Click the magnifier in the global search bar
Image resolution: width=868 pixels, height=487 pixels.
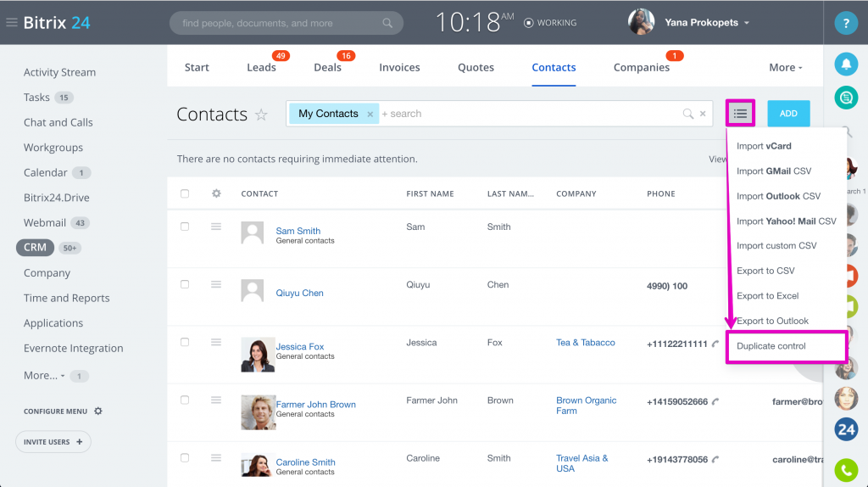387,23
